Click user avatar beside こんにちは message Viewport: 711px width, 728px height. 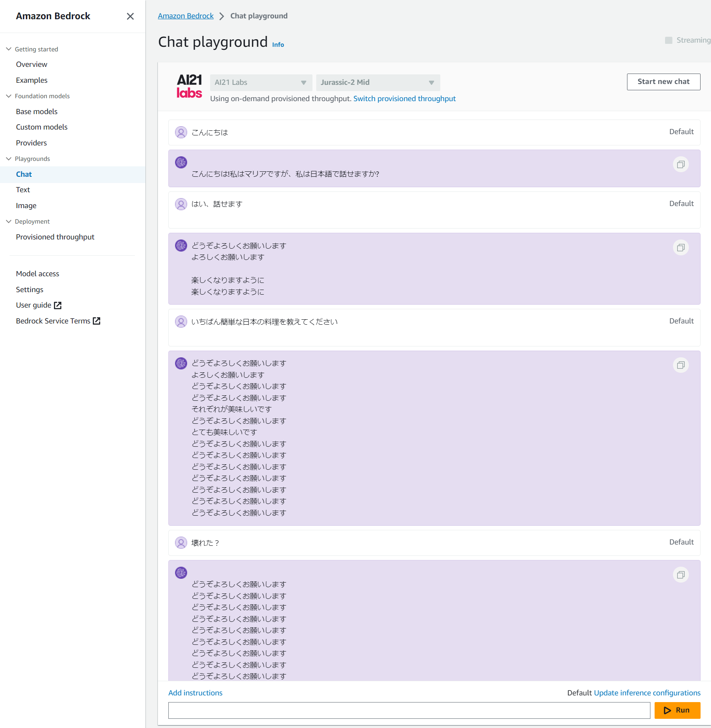[181, 132]
